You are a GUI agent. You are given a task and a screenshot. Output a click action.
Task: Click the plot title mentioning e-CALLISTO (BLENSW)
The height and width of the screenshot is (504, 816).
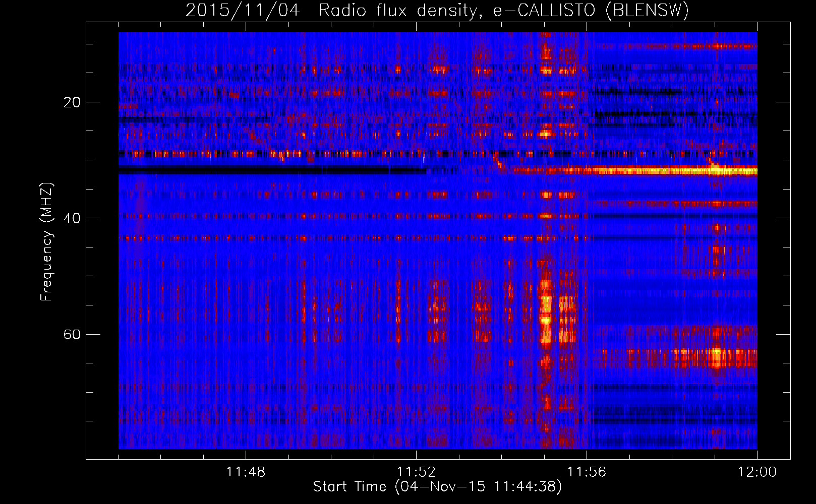tap(437, 10)
